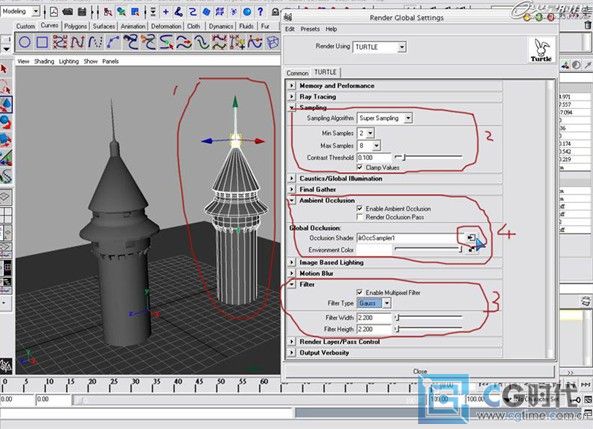Toggle Enable Multipixel Filter checkbox
The width and height of the screenshot is (593, 429).
coord(360,292)
